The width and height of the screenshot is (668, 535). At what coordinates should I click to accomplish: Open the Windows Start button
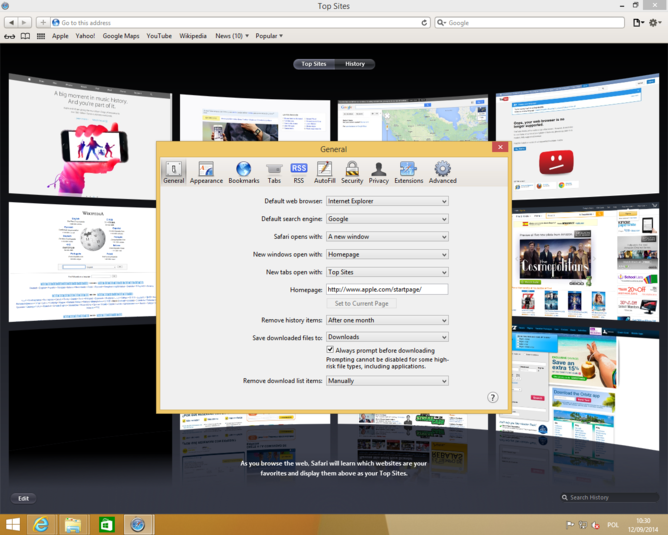click(13, 524)
